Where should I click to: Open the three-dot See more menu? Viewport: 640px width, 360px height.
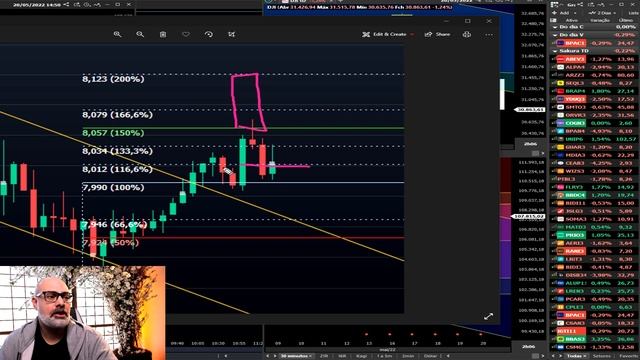489,34
